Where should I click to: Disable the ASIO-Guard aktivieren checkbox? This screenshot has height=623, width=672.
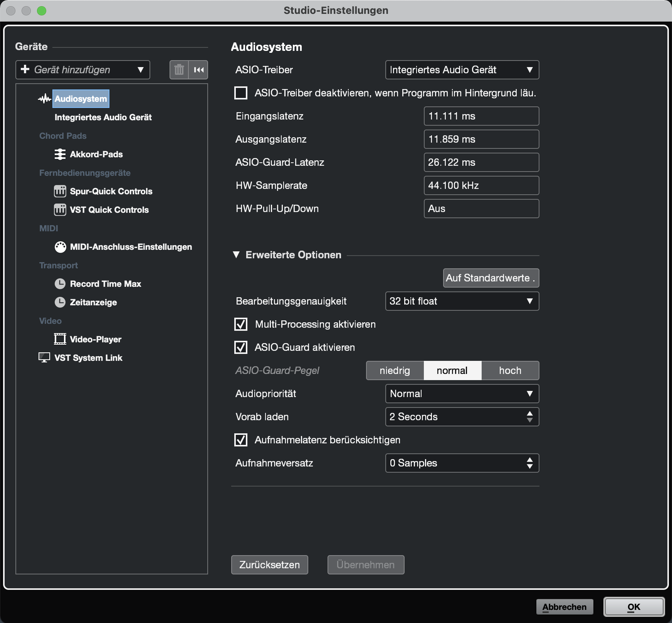point(241,347)
